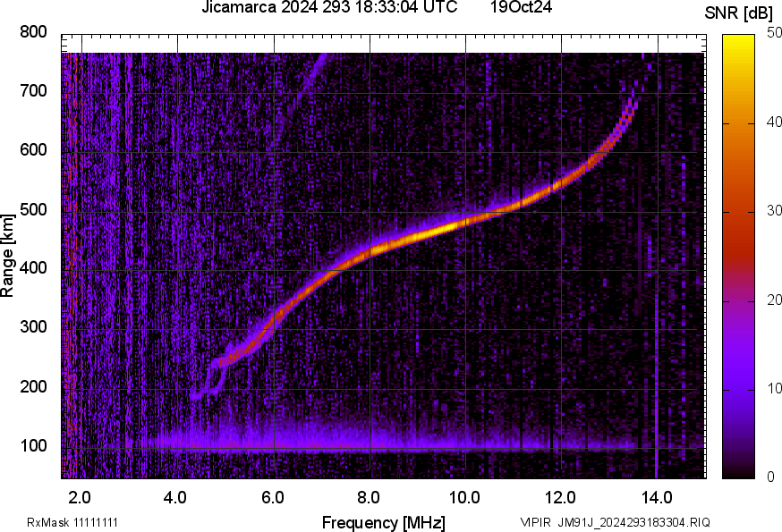782x532 pixels.
Task: Click the colorbar tick value 10
Action: (774, 388)
